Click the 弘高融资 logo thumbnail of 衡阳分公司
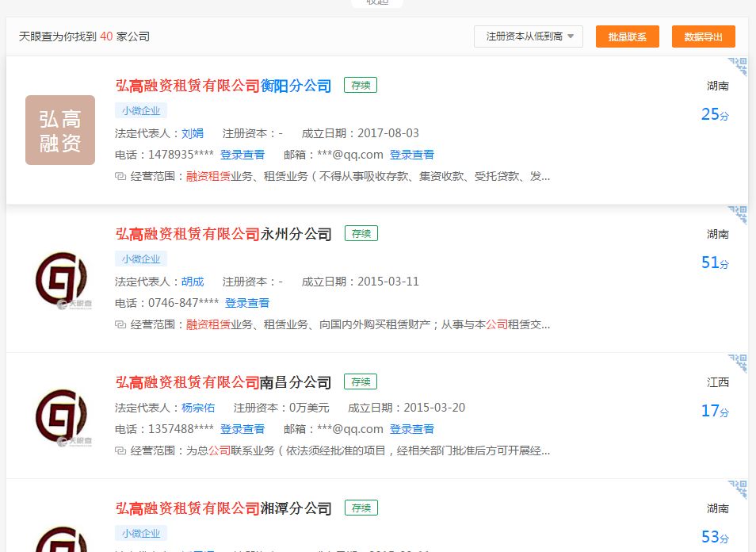The height and width of the screenshot is (552, 756). click(x=60, y=130)
